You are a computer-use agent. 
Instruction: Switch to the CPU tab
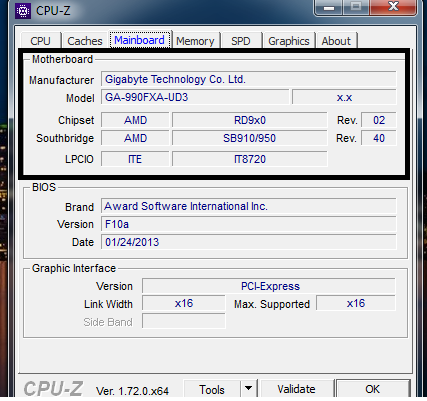tap(40, 41)
